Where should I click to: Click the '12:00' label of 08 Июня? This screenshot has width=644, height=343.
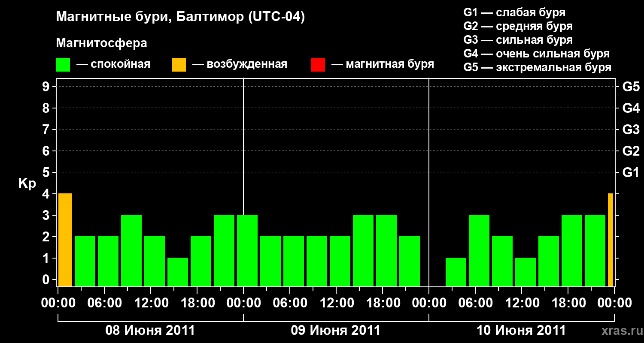[x=151, y=303]
